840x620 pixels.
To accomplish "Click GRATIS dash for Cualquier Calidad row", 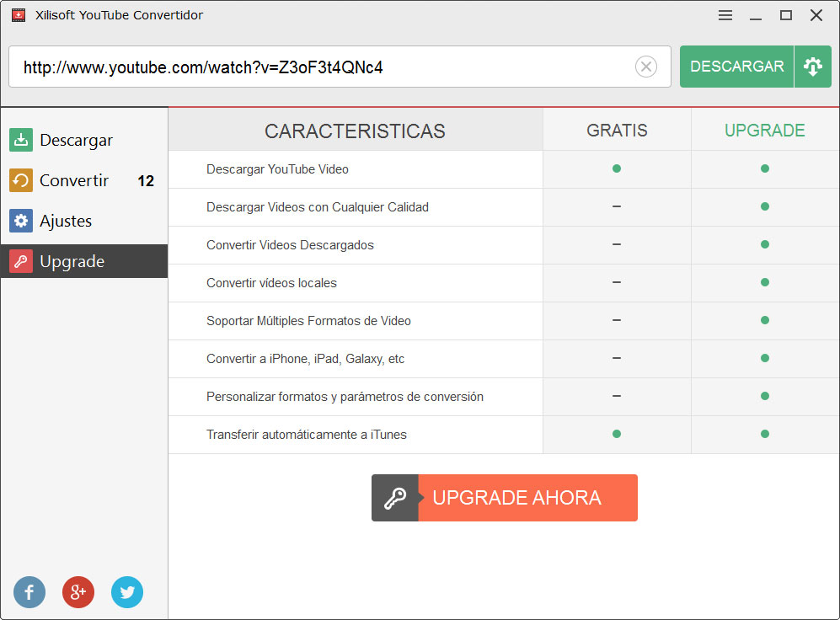I will click(617, 206).
